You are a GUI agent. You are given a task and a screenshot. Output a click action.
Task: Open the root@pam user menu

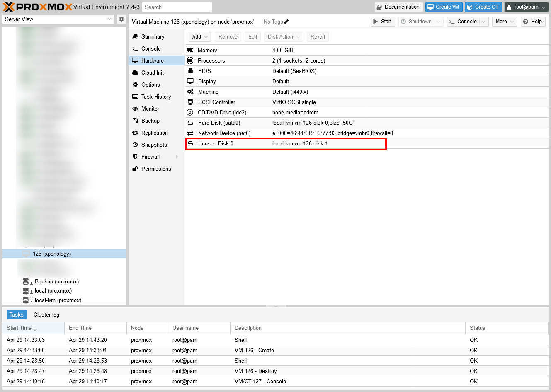(x=526, y=7)
